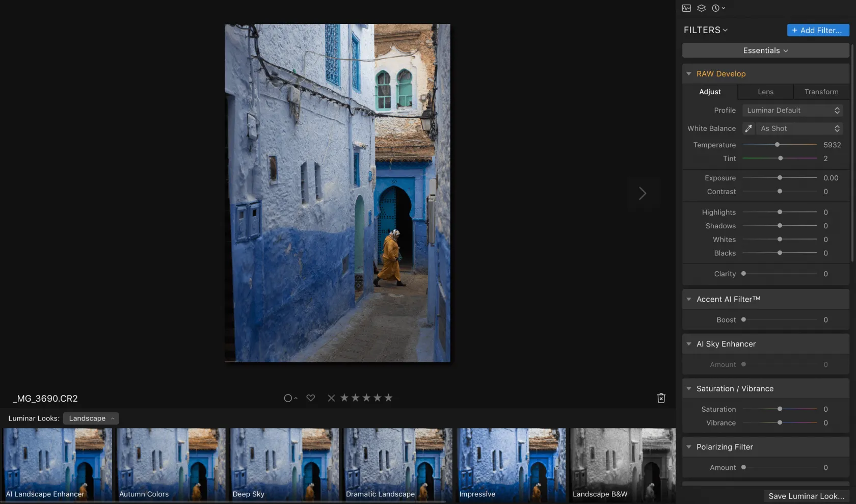The width and height of the screenshot is (856, 504).
Task: Switch to the Lens tab
Action: (765, 92)
